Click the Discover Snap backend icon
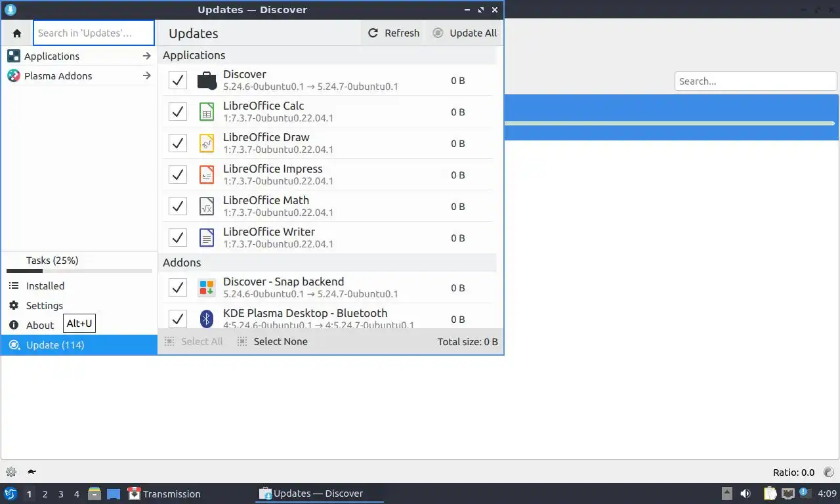The height and width of the screenshot is (504, 840). coord(207,287)
